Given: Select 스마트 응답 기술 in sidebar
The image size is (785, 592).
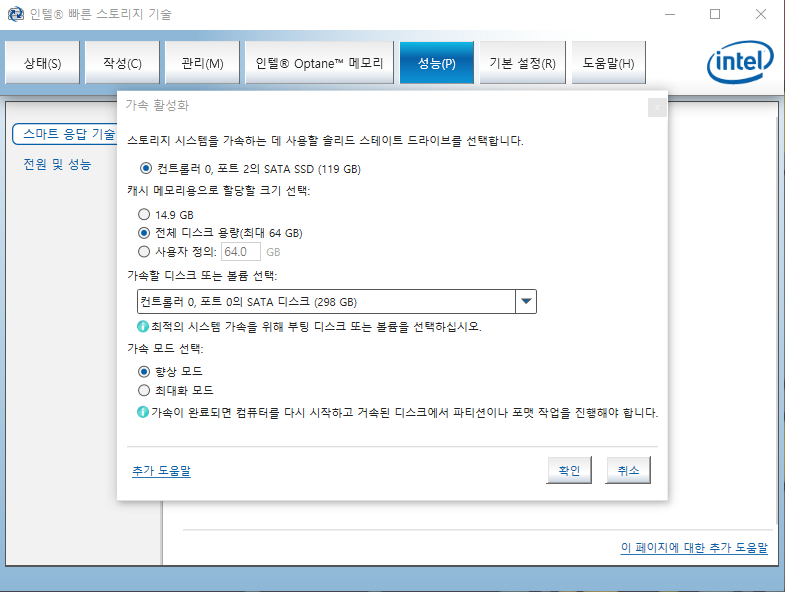Looking at the screenshot, I should point(65,134).
